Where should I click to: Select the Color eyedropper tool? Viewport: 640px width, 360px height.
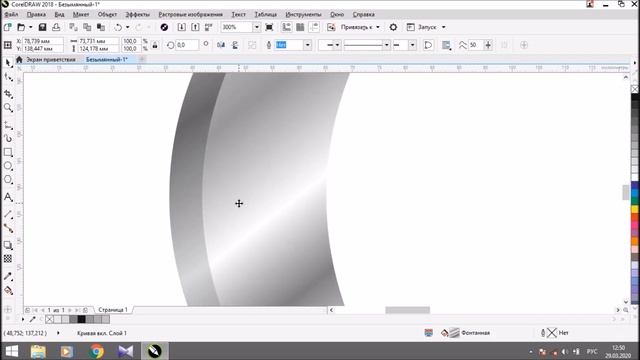point(8,276)
